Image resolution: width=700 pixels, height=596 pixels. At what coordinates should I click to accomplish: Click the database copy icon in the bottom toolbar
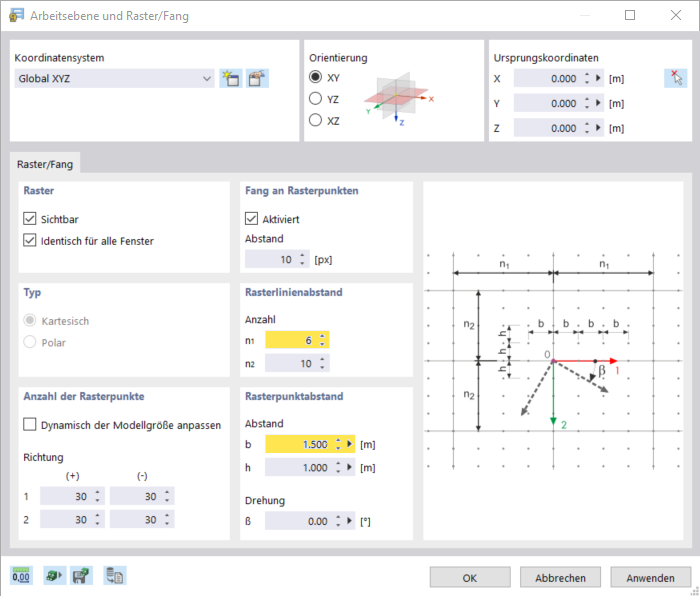point(114,575)
